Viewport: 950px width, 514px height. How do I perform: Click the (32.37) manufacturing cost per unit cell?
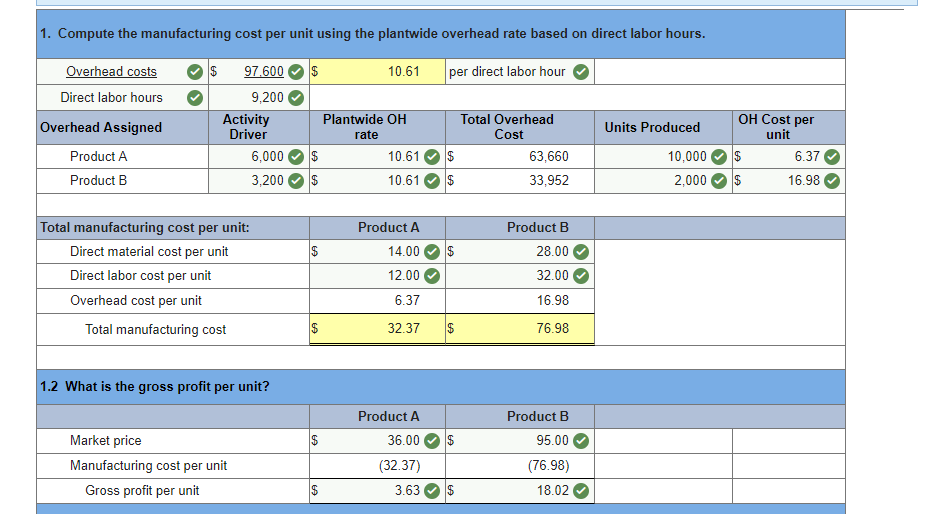tap(377, 466)
